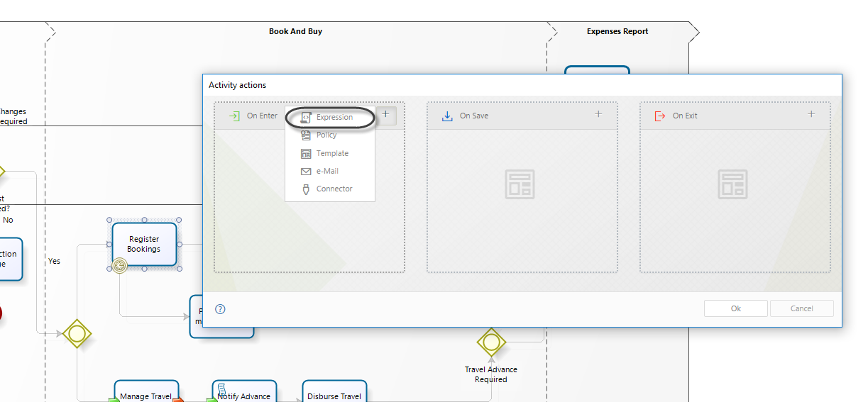Click the script icon on Notify Advance
The height and width of the screenshot is (402, 868).
tap(221, 388)
